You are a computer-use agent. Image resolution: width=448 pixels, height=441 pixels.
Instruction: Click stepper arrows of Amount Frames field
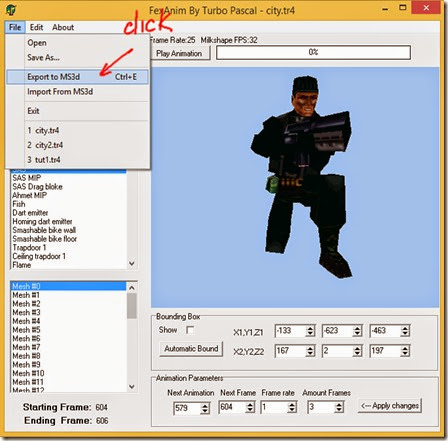point(339,407)
